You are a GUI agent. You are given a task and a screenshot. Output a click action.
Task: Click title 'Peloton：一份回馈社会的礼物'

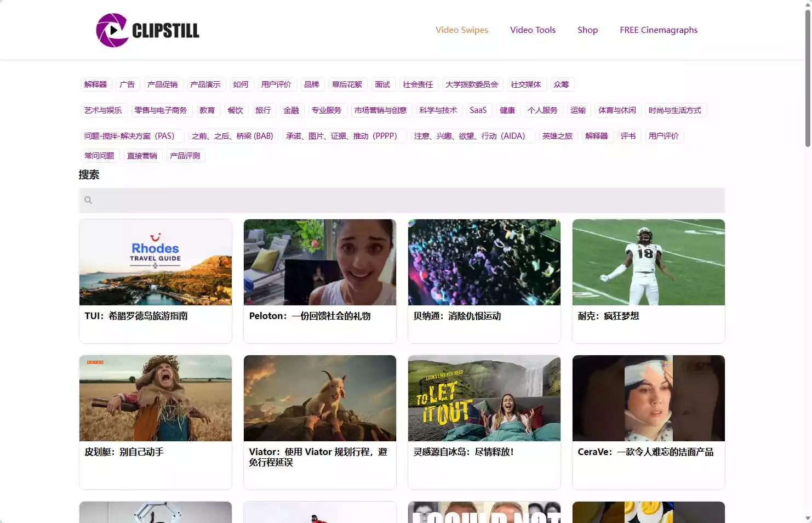[x=310, y=316]
